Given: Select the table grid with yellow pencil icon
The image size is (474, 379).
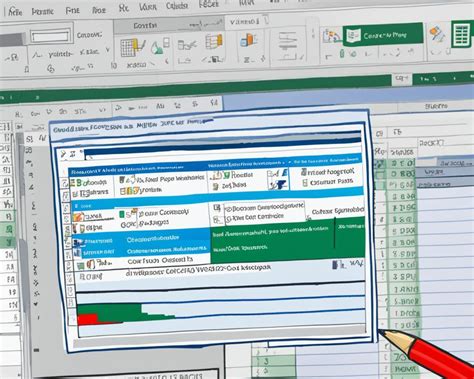Looking at the screenshot, I should [132, 48].
